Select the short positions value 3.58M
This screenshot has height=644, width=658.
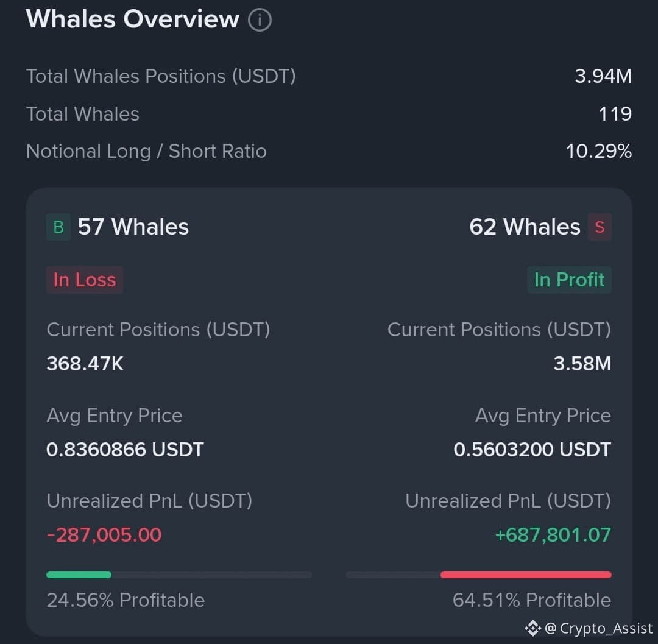[x=582, y=364]
